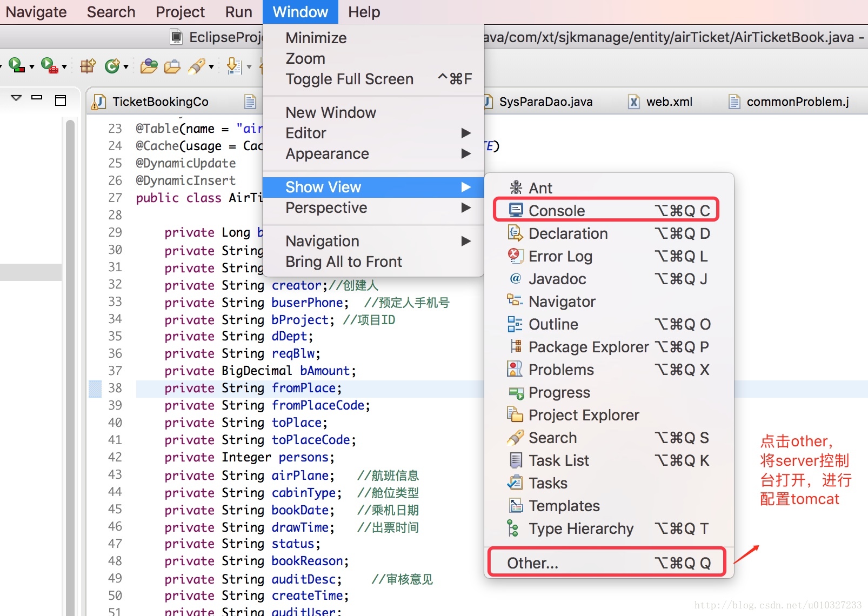Click the Type Hierarchy icon
Screen dimensions: 868x616
(513, 528)
